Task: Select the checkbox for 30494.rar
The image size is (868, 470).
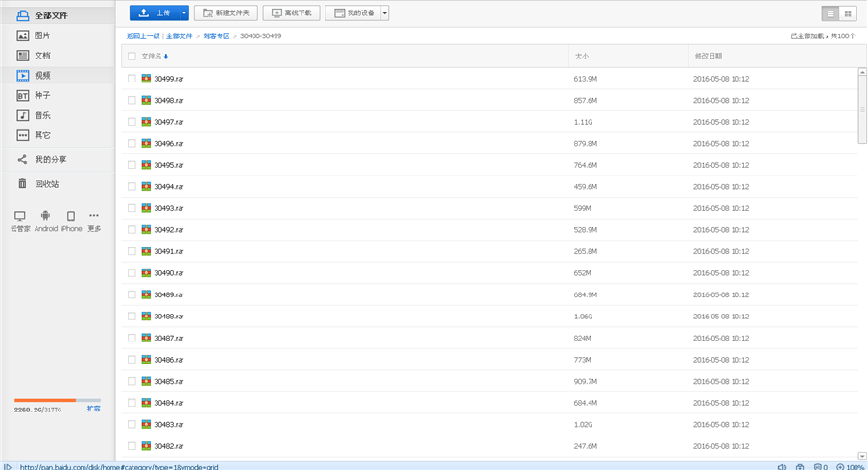Action: 132,187
